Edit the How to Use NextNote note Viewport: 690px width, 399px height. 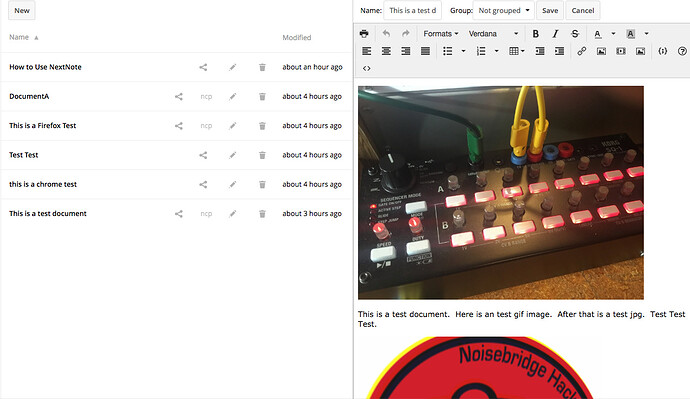click(x=233, y=67)
